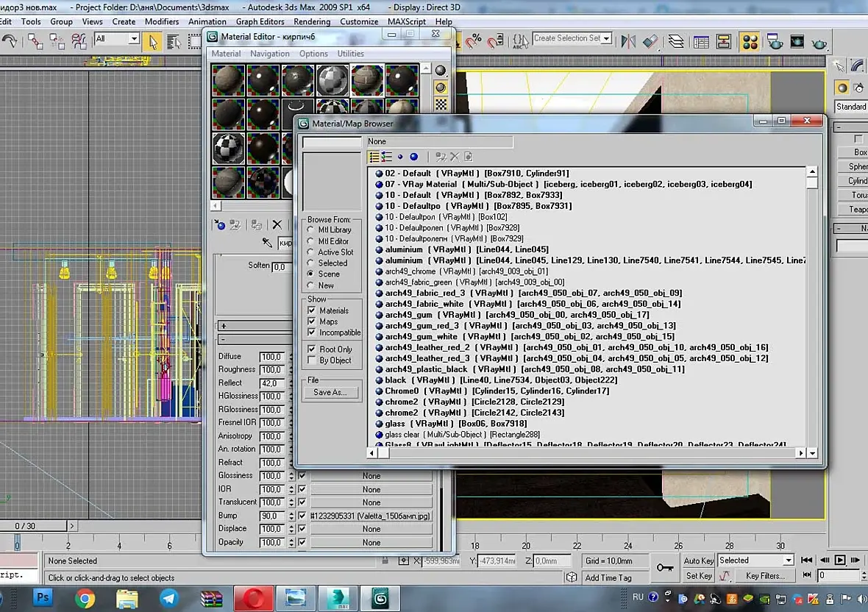Viewport: 868px width, 612px height.
Task: Expand the plus rollout bar in Material Editor
Action: (254, 326)
